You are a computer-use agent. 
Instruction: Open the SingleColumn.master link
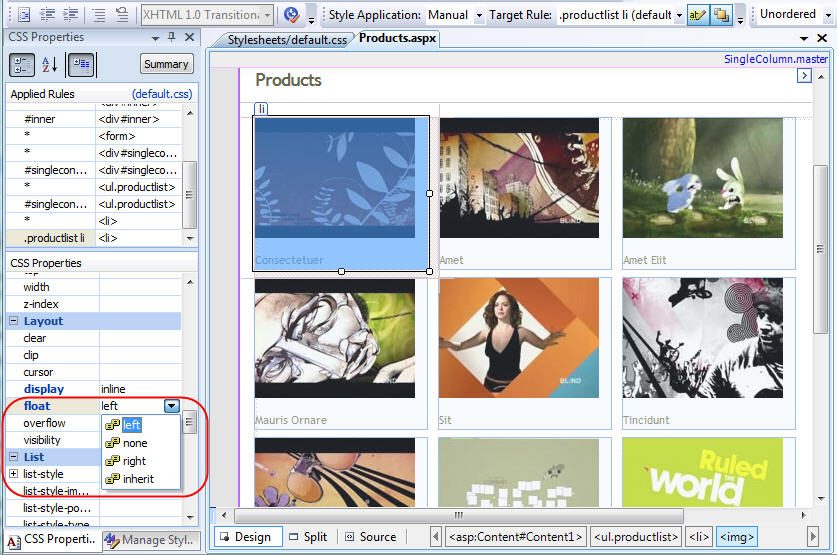pos(776,59)
